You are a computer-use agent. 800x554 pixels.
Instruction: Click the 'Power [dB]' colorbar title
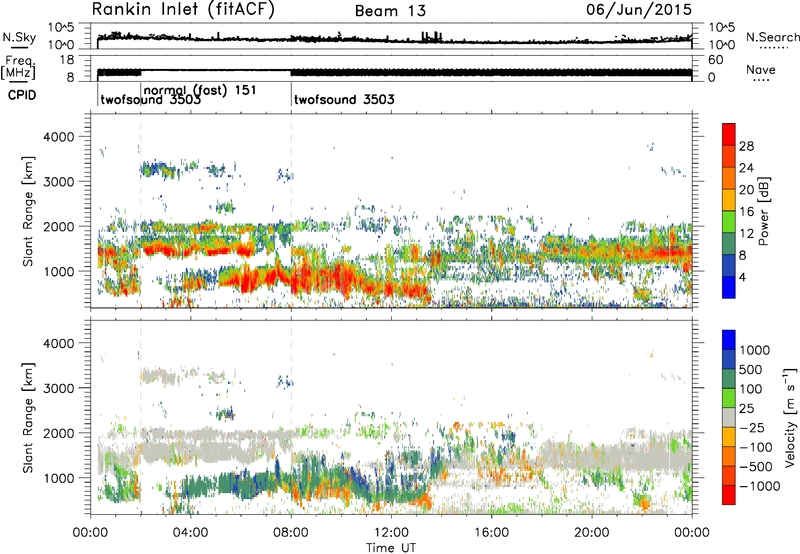point(764,211)
